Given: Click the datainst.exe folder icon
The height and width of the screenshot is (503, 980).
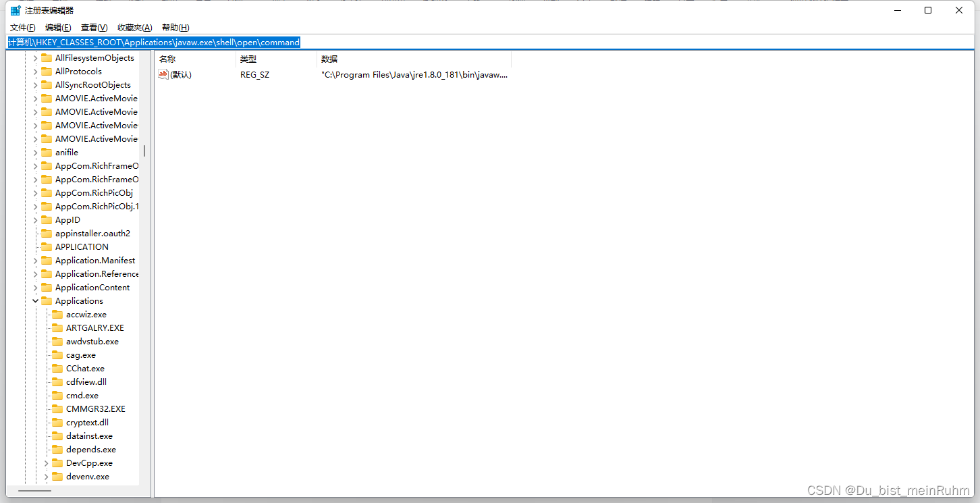Looking at the screenshot, I should 59,435.
